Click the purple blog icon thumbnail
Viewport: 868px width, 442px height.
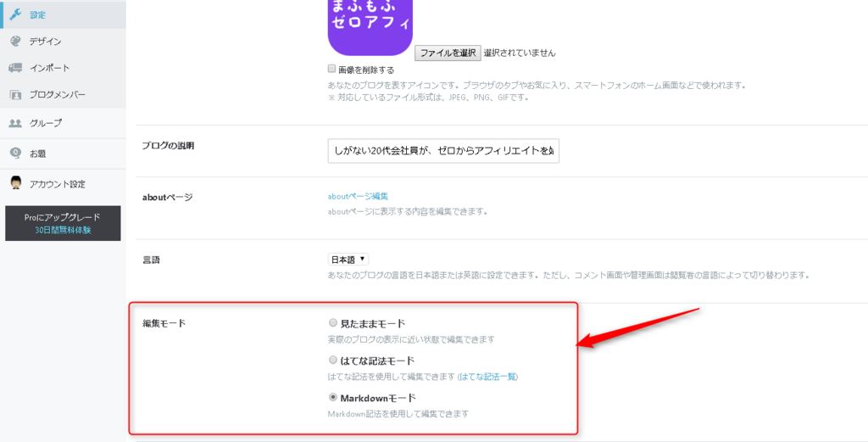click(x=370, y=27)
